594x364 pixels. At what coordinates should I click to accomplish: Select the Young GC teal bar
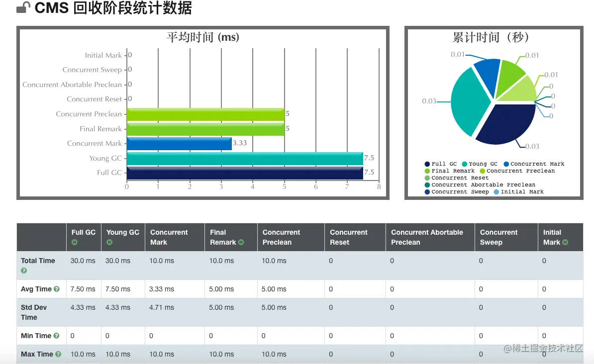tap(245, 159)
